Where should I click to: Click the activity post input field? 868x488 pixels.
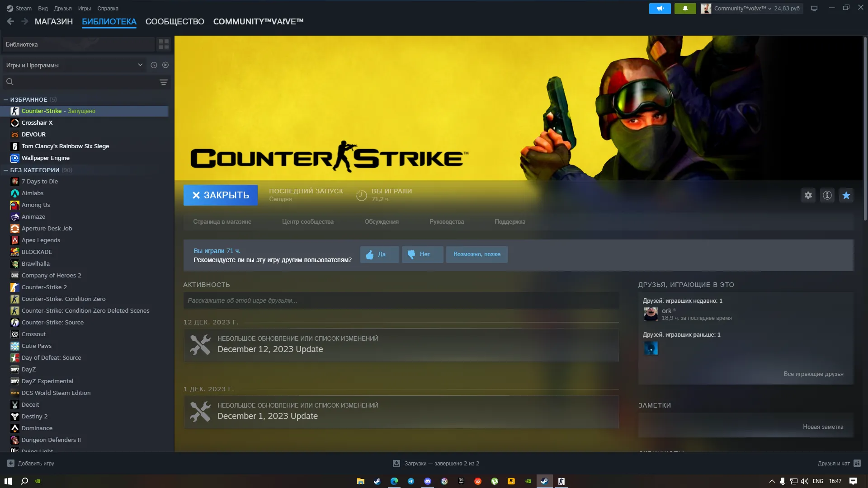[401, 300]
